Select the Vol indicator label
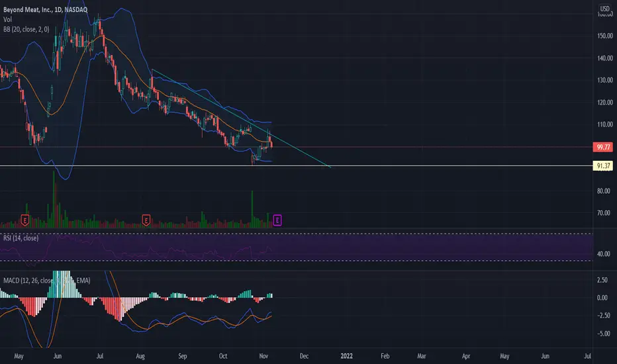The width and height of the screenshot is (617, 364). point(7,19)
